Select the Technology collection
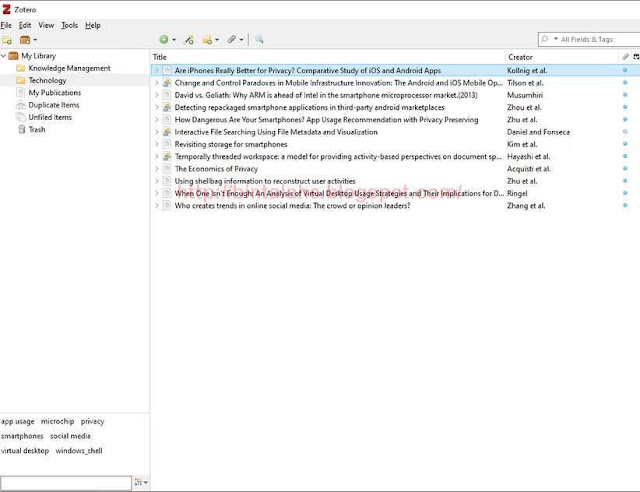 pos(47,80)
